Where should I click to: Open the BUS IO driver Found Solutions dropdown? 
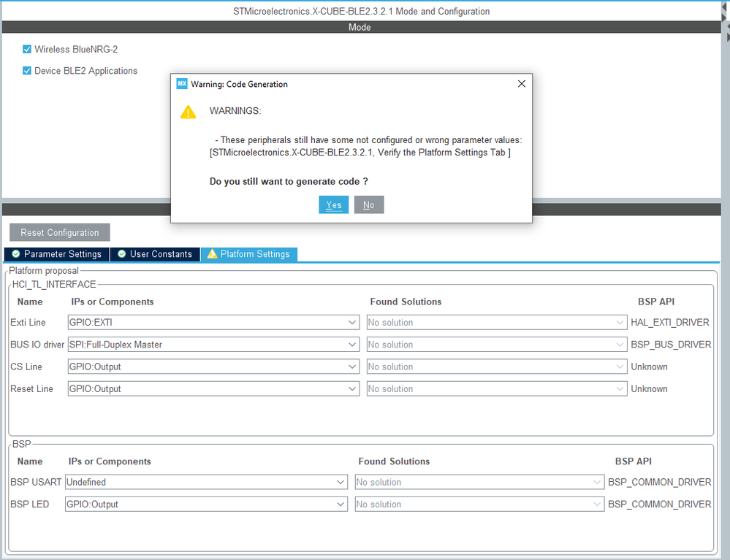(x=497, y=345)
